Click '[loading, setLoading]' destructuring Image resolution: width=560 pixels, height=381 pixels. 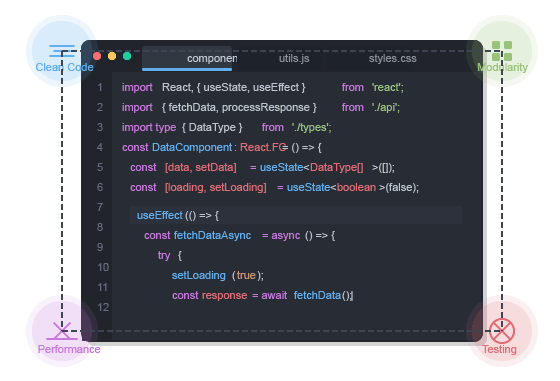click(x=216, y=187)
